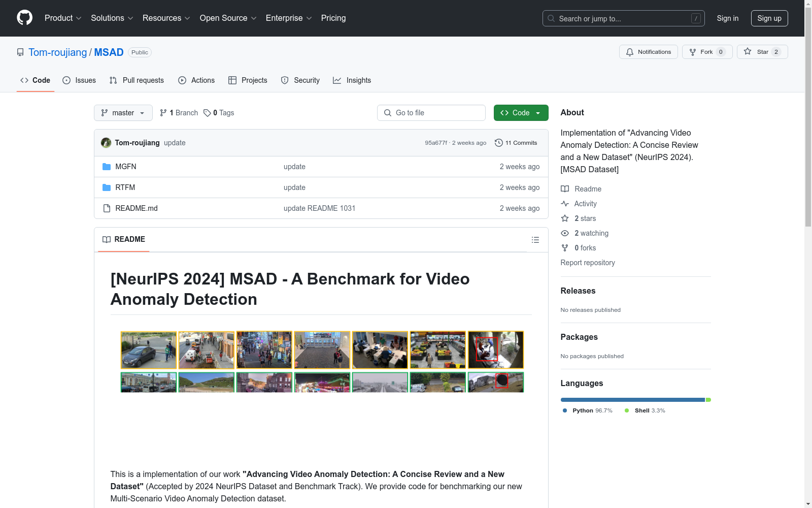The width and height of the screenshot is (812, 508).
Task: Switch to the Code tab
Action: coord(35,80)
